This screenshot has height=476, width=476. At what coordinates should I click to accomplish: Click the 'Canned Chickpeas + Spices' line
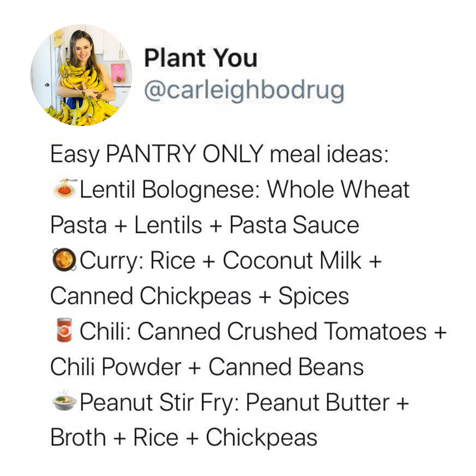(x=200, y=296)
